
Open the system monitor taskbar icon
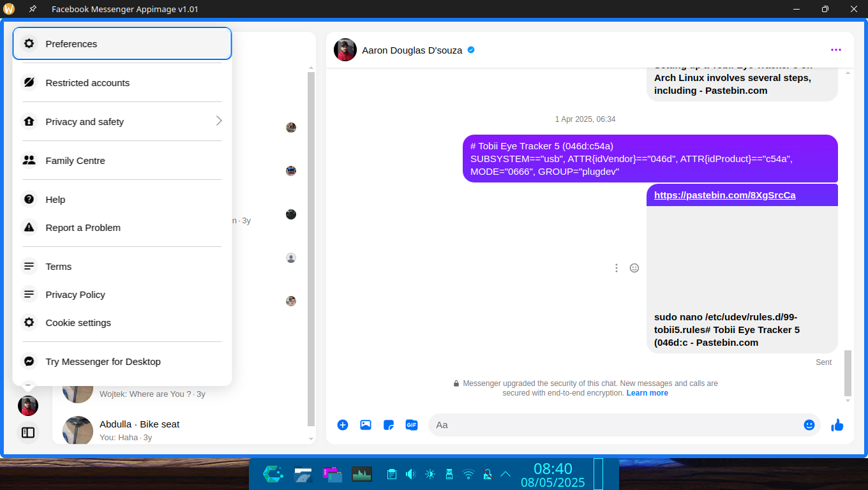(362, 474)
